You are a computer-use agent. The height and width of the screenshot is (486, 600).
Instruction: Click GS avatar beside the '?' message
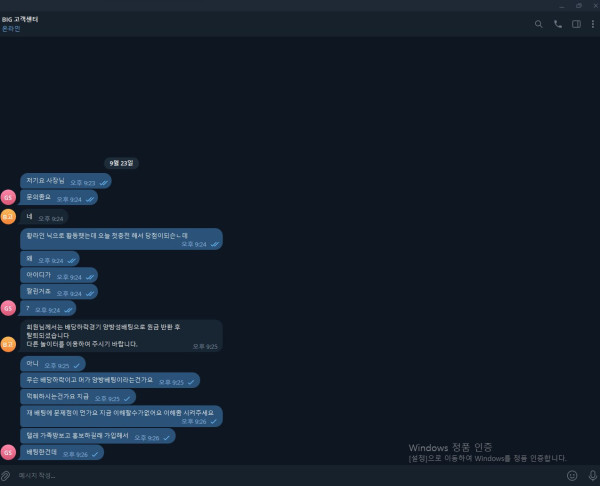[8, 309]
